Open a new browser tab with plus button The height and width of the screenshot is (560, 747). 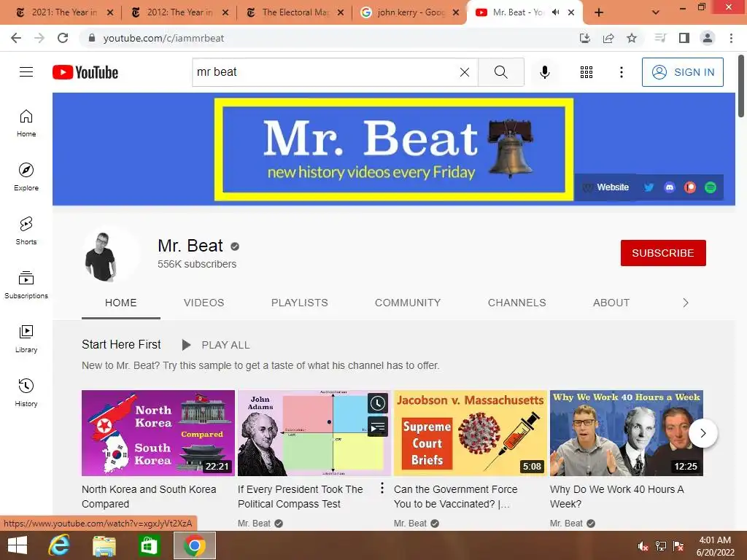(x=599, y=12)
